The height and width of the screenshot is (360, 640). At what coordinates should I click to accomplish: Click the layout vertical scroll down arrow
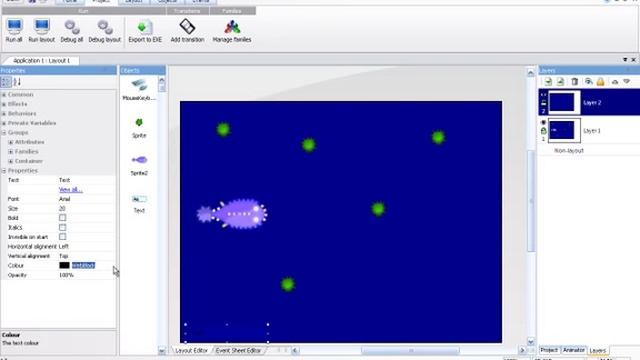coord(531,341)
